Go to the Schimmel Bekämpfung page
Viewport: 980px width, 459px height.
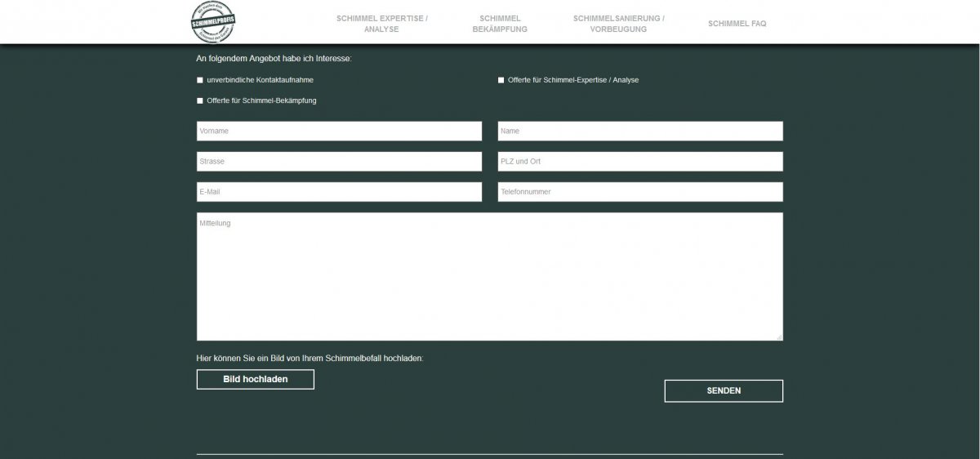point(500,23)
